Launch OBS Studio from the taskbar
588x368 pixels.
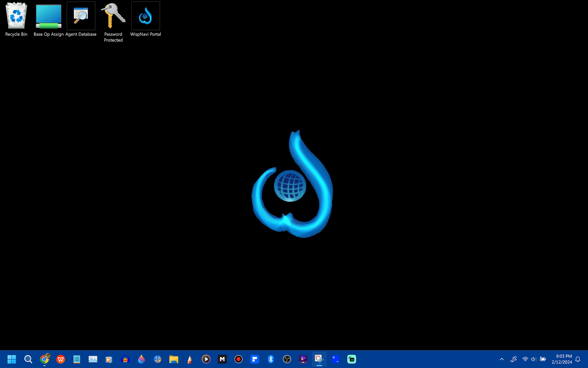click(287, 359)
